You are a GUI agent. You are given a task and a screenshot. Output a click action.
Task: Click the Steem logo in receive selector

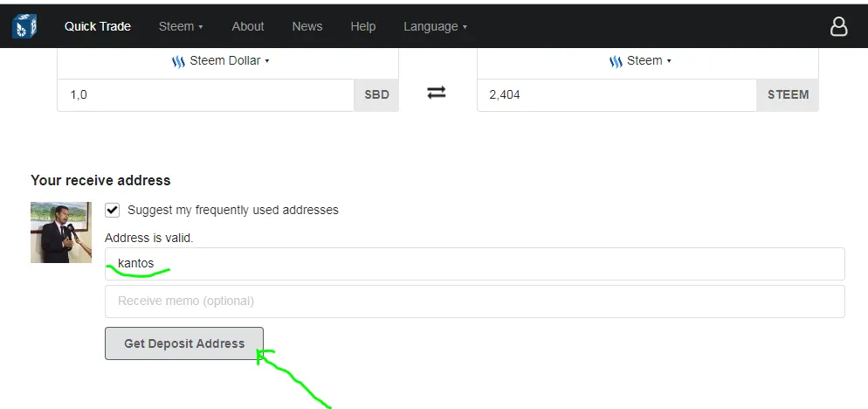click(616, 61)
